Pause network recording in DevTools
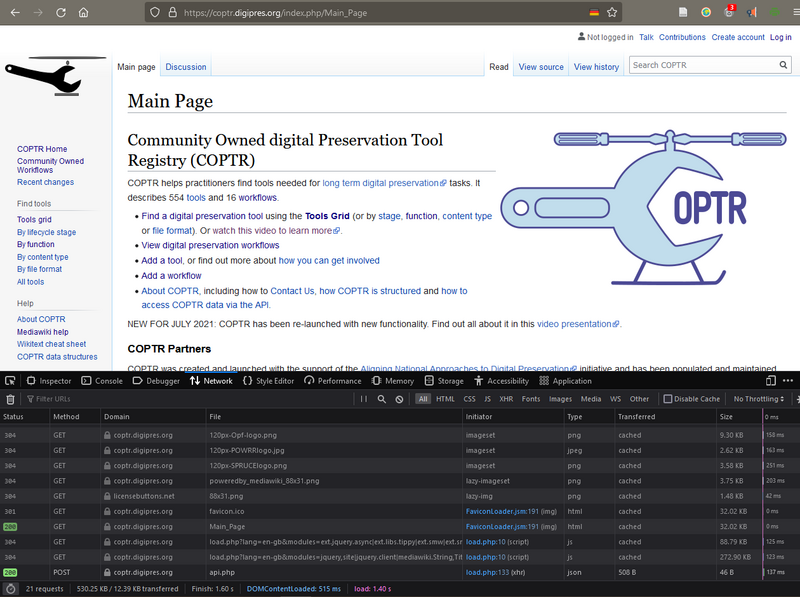 pos(365,399)
